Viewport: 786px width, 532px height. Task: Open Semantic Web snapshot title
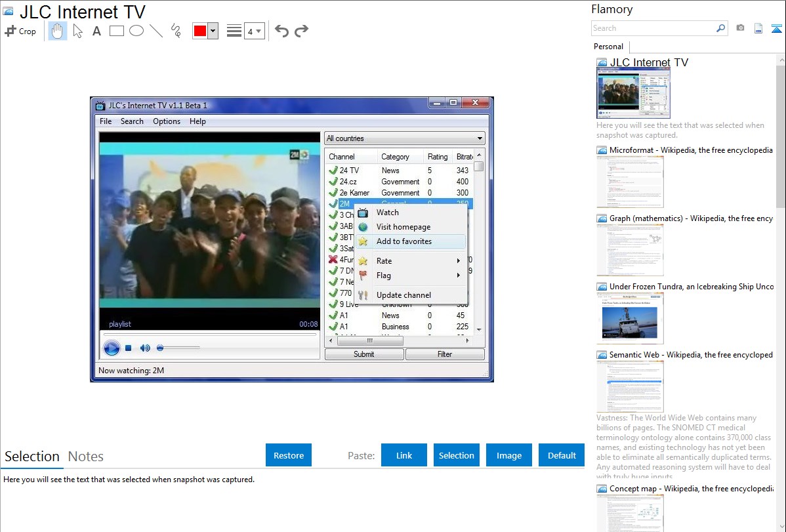[691, 354]
